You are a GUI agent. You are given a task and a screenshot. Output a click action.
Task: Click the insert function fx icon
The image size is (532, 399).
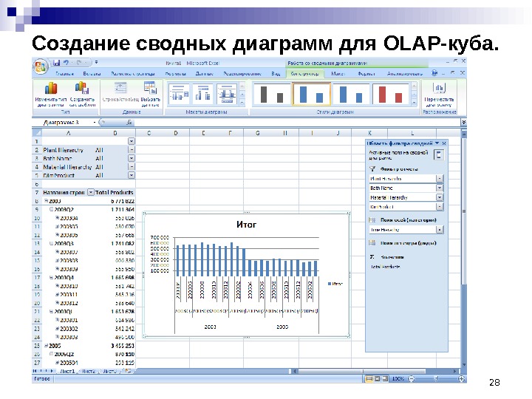(129, 123)
